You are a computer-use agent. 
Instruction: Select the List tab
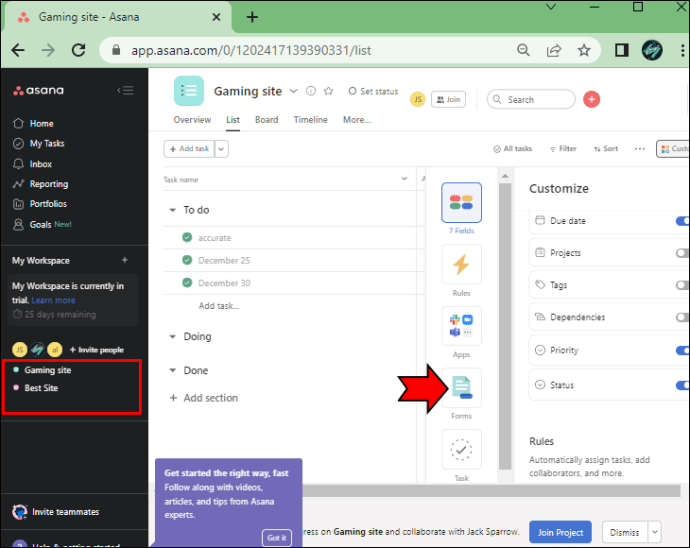click(233, 120)
